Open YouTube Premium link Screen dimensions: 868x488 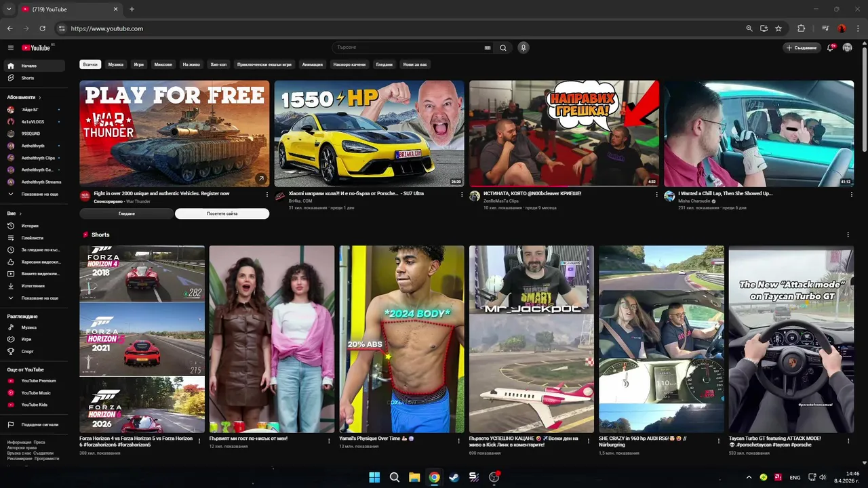click(35, 381)
